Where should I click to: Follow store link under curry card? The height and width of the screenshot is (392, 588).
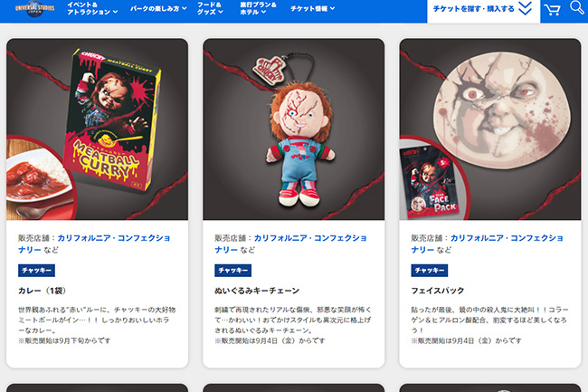[x=94, y=244]
